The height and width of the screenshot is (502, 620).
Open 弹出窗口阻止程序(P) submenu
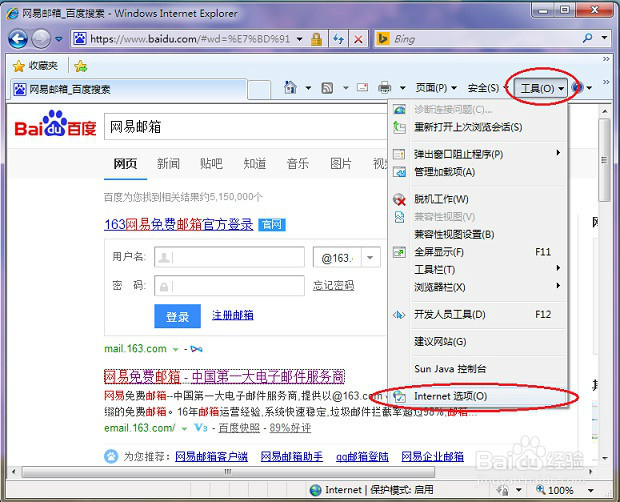pyautogui.click(x=478, y=154)
